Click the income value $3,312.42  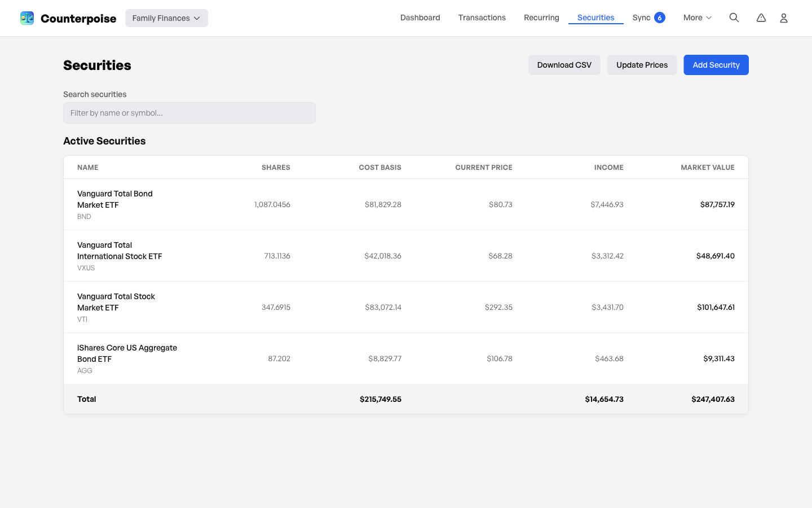tap(607, 256)
